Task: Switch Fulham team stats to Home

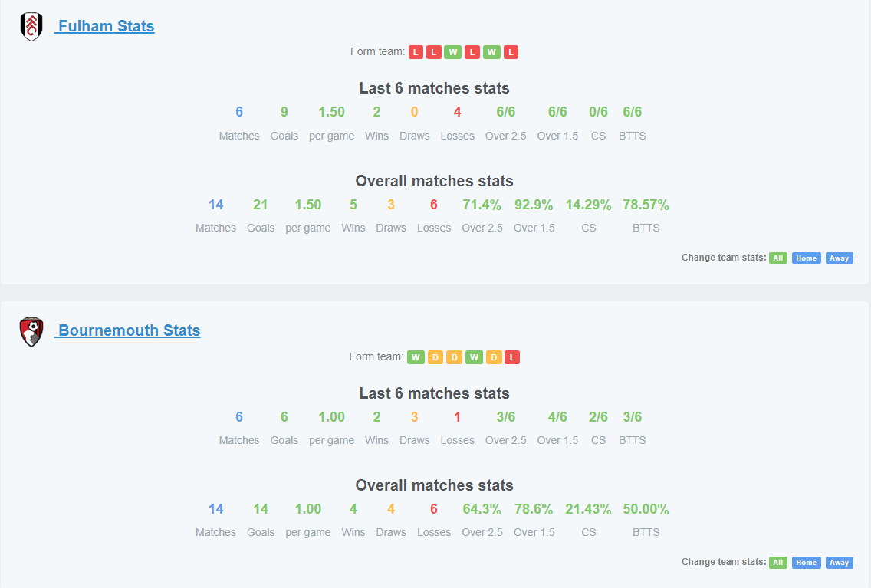Action: (806, 258)
